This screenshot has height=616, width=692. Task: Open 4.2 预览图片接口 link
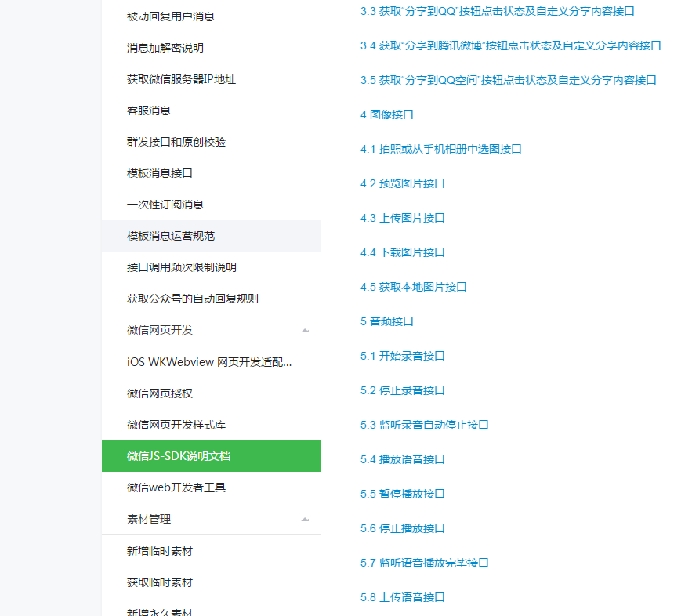click(x=402, y=183)
